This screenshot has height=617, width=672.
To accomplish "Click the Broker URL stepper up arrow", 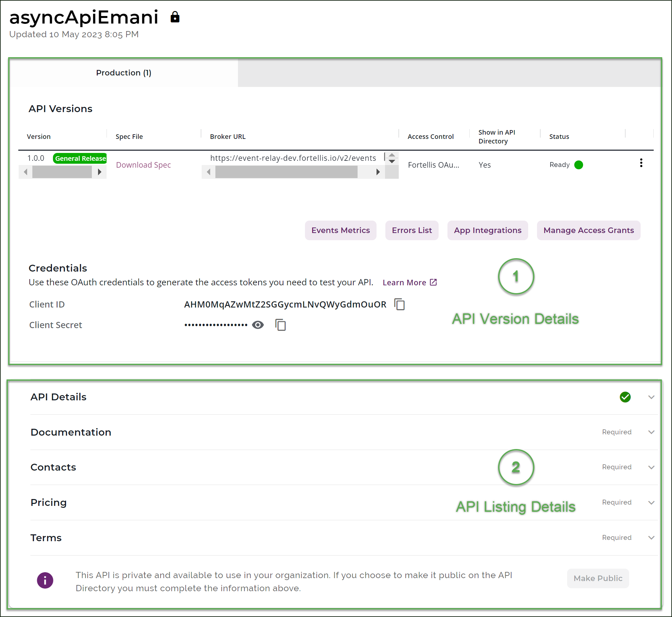I will tap(393, 155).
